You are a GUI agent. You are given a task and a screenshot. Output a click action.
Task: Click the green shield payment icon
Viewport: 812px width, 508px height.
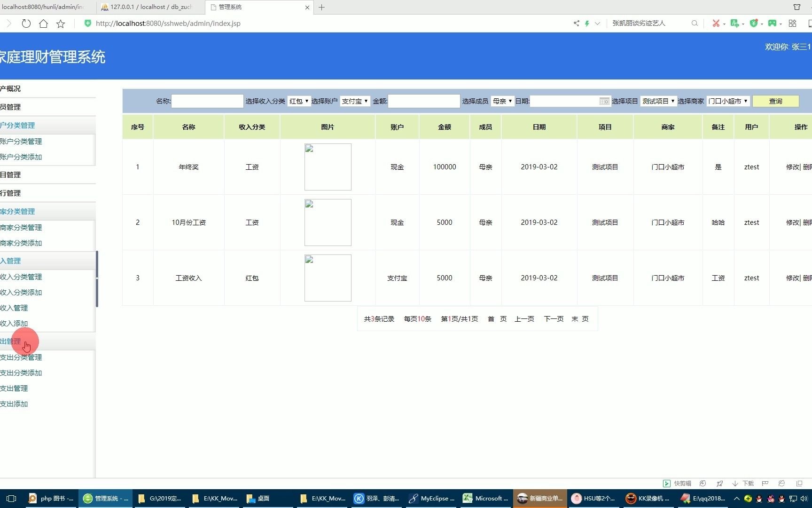pyautogui.click(x=753, y=23)
